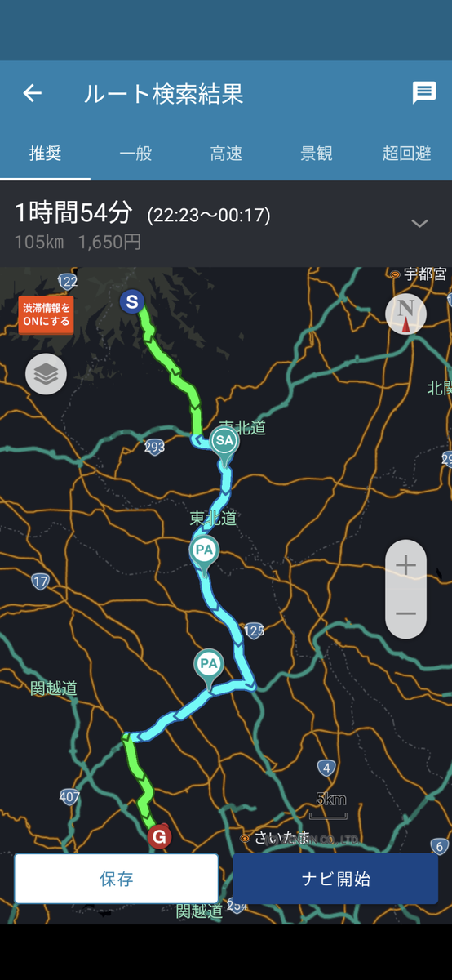Tap the north compass icon

tap(406, 313)
